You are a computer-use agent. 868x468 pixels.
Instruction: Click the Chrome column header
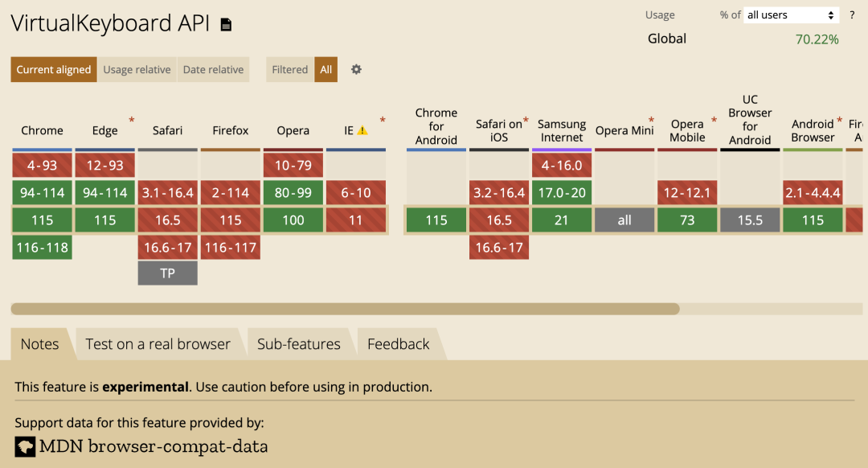point(42,131)
